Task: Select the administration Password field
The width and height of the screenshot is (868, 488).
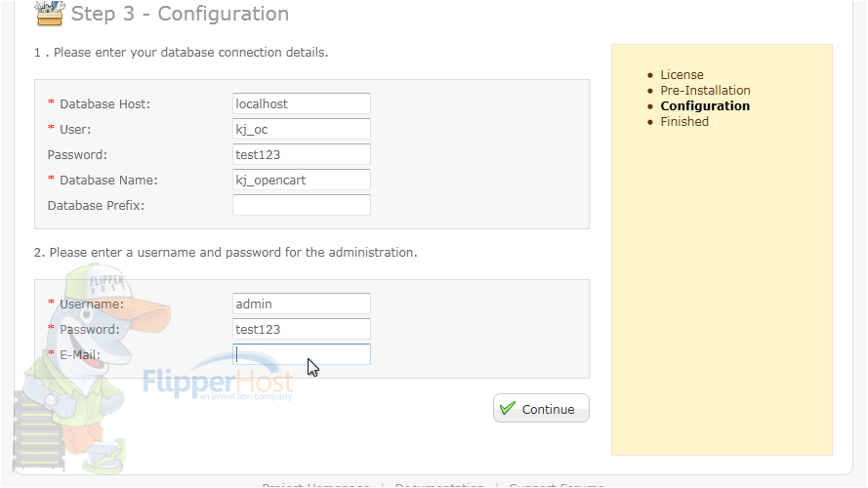Action: click(301, 329)
